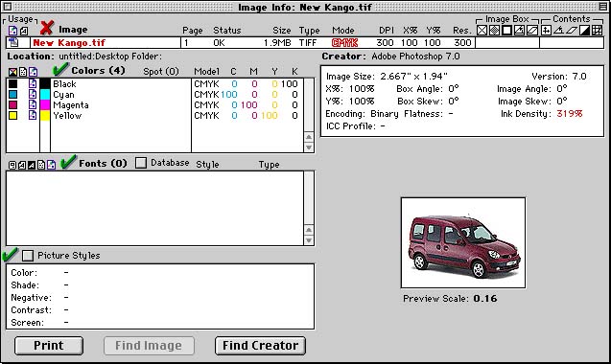Viewport: 611px width, 364px height.
Task: Click the green checkmark beside Colors (4)
Action: [60, 69]
